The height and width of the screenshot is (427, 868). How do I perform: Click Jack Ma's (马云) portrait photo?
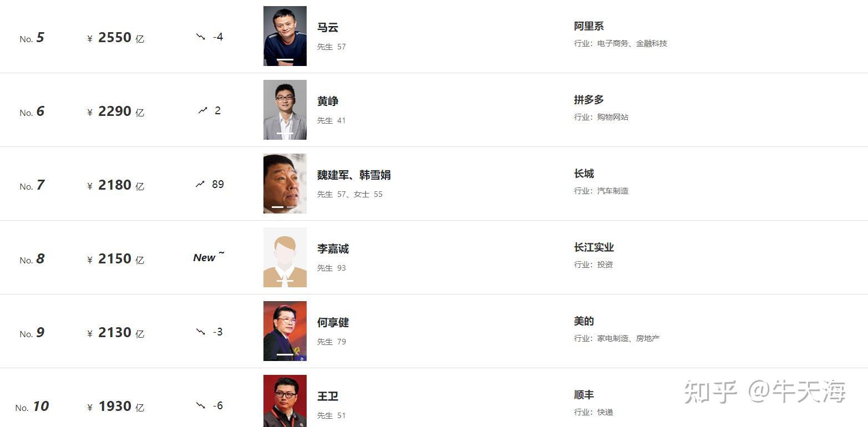coord(285,36)
